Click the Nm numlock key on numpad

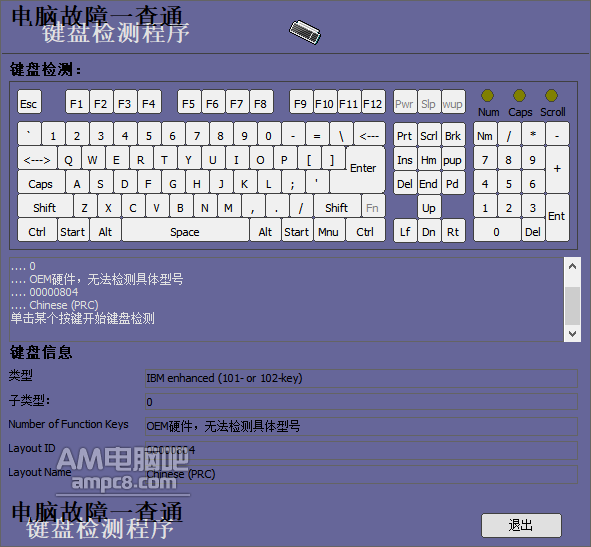(x=485, y=134)
